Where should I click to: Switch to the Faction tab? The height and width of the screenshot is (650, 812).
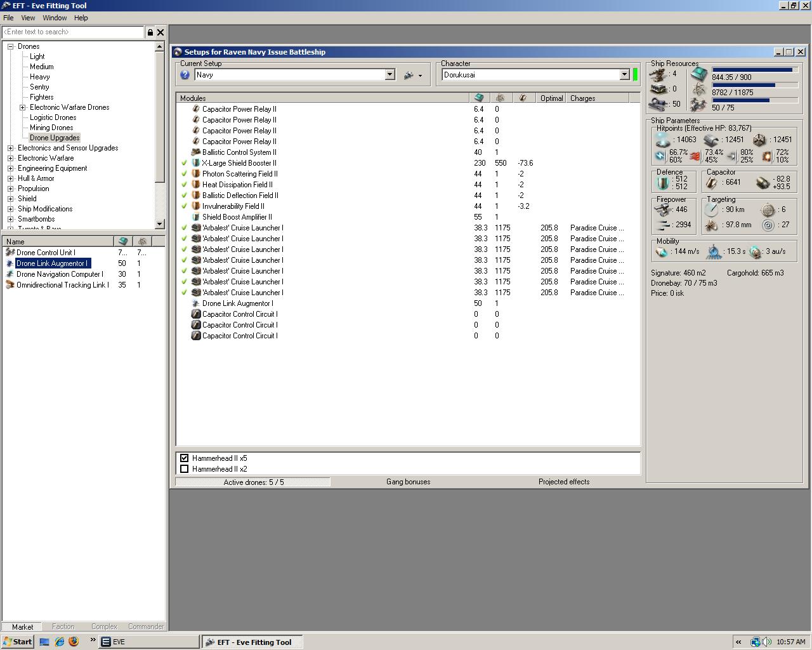pos(63,627)
